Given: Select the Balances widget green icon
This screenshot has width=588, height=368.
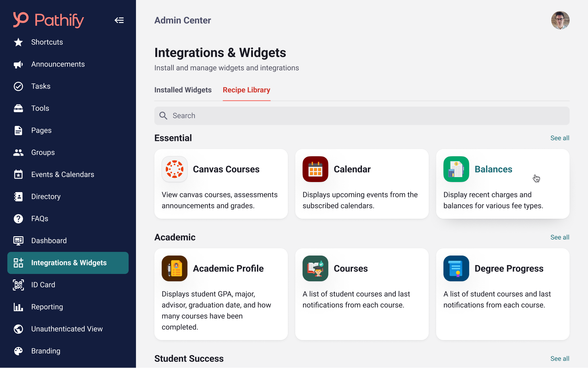Looking at the screenshot, I should 456,169.
